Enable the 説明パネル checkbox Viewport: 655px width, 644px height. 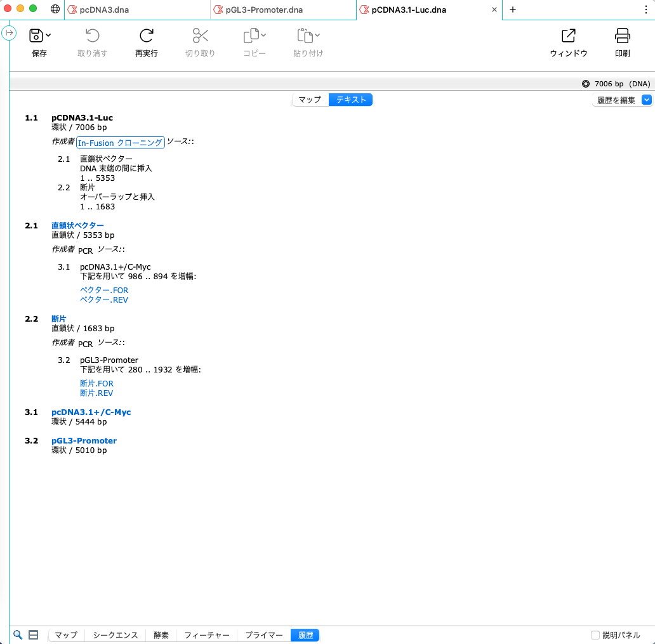click(x=595, y=634)
